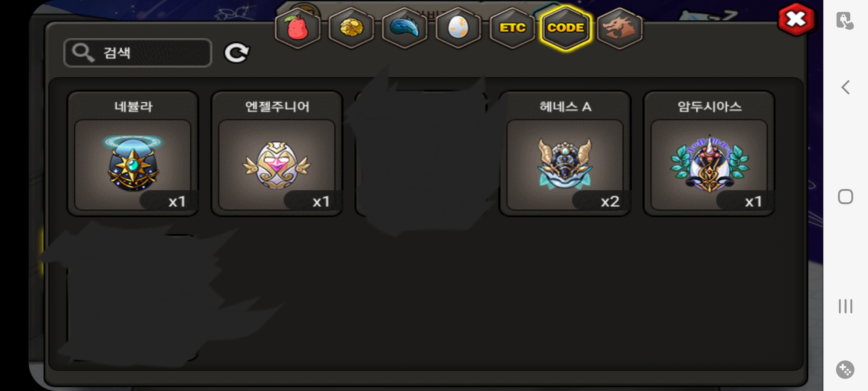This screenshot has width=868, height=391.
Task: Click the magnifying glass search icon
Action: click(83, 53)
